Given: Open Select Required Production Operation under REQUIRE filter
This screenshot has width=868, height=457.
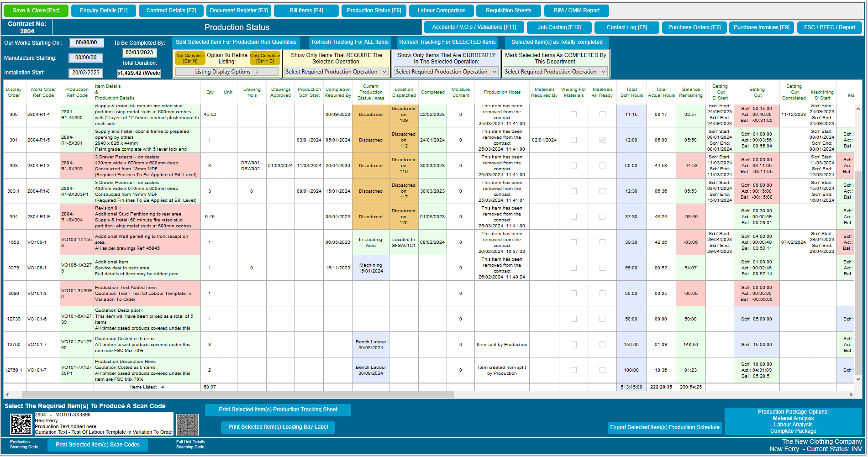Looking at the screenshot, I should click(336, 71).
